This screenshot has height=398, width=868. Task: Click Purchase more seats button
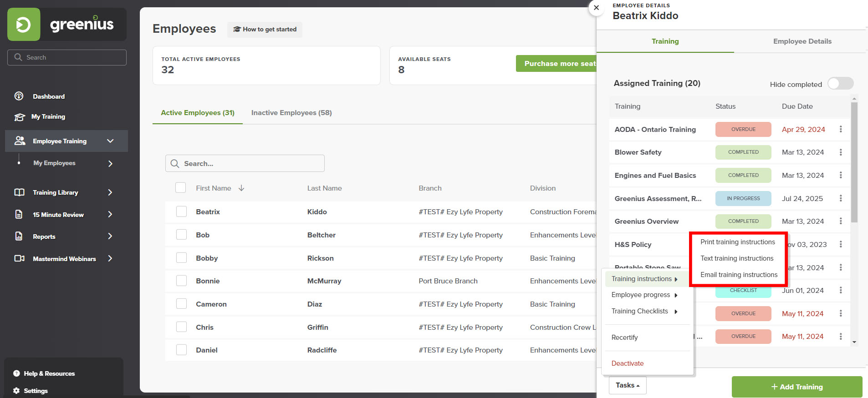click(x=557, y=64)
